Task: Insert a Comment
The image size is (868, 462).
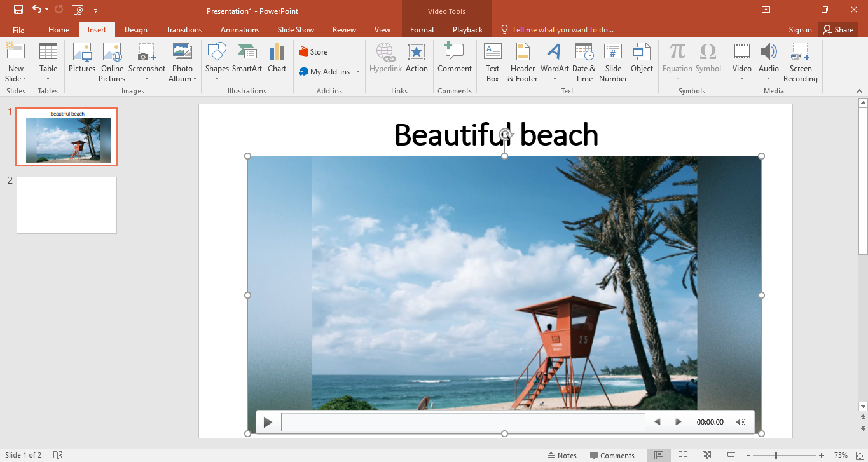Action: click(x=454, y=62)
